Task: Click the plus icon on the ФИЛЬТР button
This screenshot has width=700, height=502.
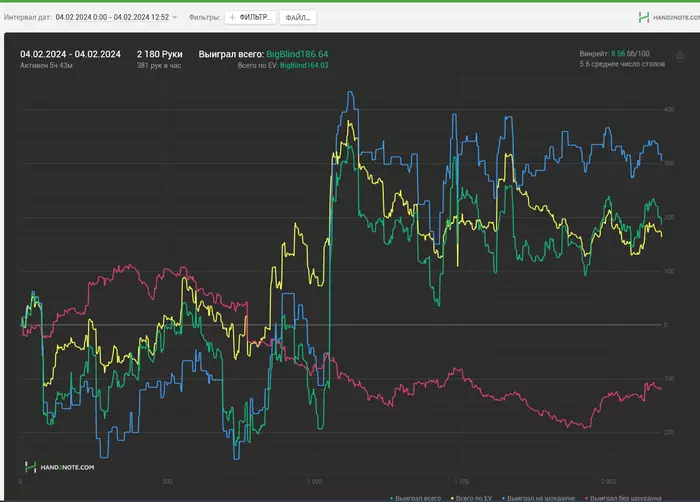Action: [232, 17]
